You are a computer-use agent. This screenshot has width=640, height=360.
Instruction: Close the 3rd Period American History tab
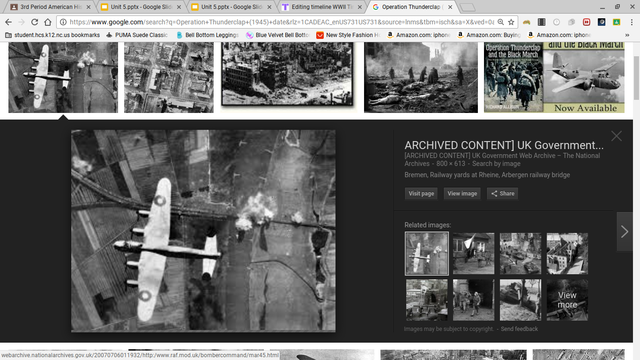pos(89,7)
